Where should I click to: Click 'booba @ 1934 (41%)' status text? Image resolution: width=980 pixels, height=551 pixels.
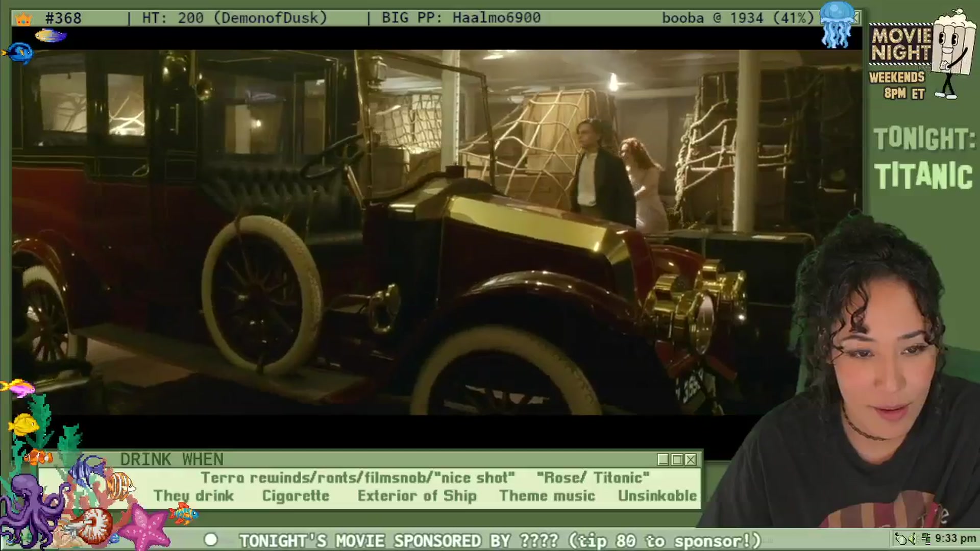click(x=738, y=18)
